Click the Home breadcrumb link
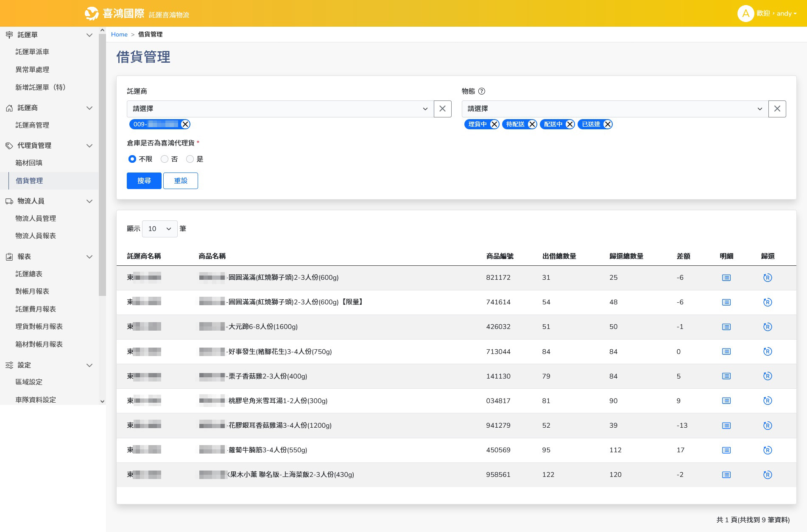The height and width of the screenshot is (532, 807). coord(119,34)
